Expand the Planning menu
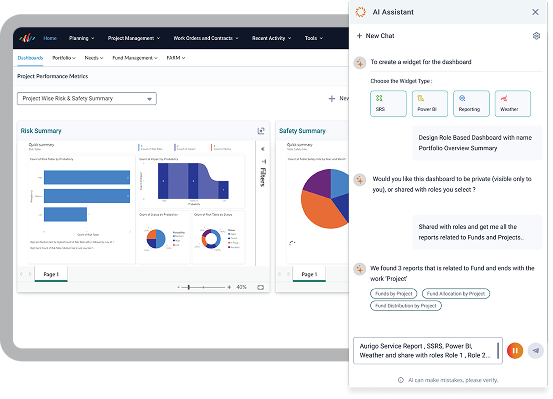The width and height of the screenshot is (553, 399). click(x=81, y=38)
